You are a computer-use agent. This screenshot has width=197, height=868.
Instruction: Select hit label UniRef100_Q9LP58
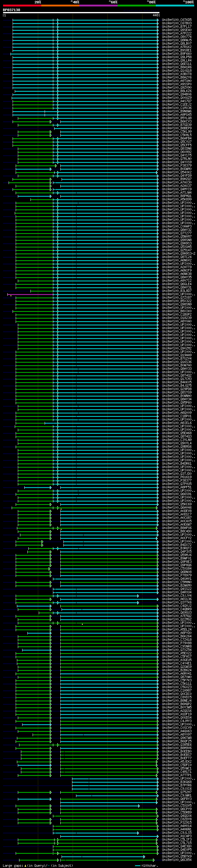coord(177,57)
